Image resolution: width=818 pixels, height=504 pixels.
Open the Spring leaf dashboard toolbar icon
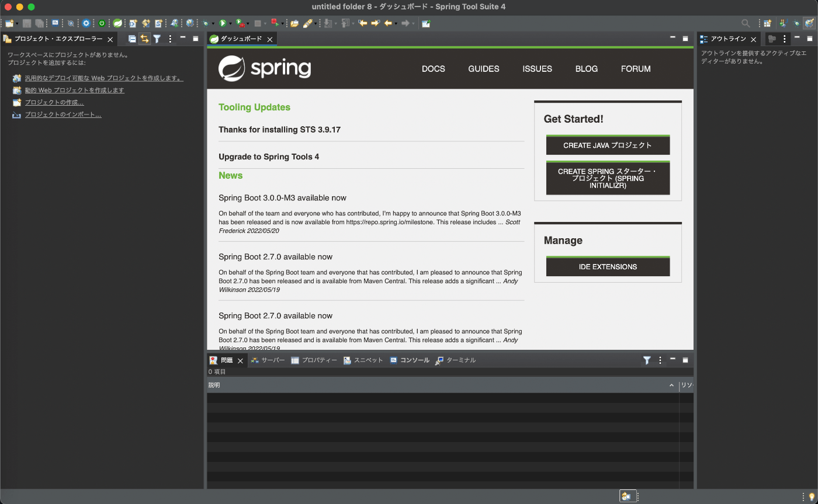pyautogui.click(x=117, y=23)
